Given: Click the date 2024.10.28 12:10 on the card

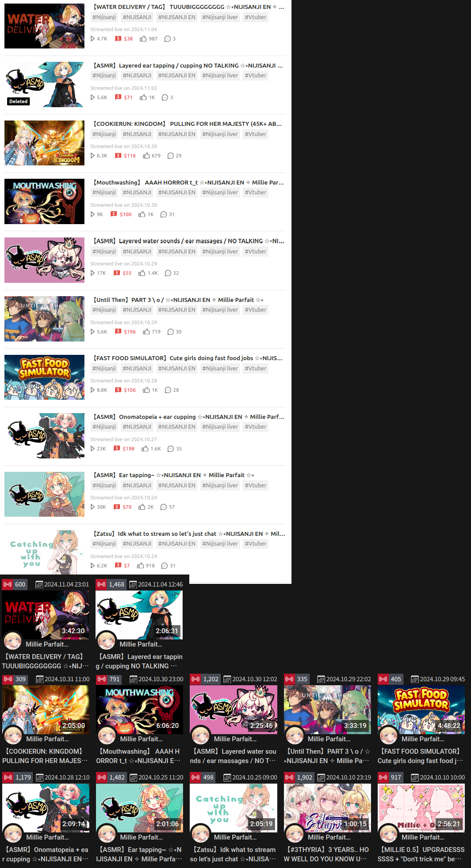Looking at the screenshot, I should pos(67,777).
